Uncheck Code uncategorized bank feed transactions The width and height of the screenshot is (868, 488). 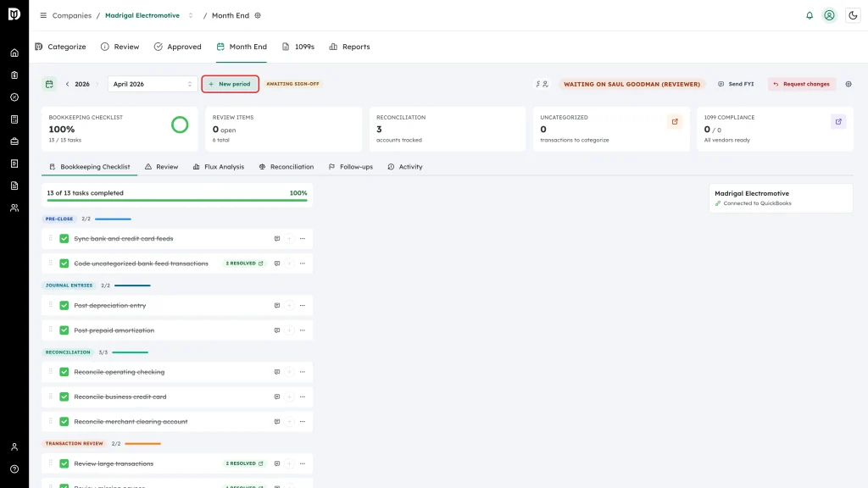64,263
